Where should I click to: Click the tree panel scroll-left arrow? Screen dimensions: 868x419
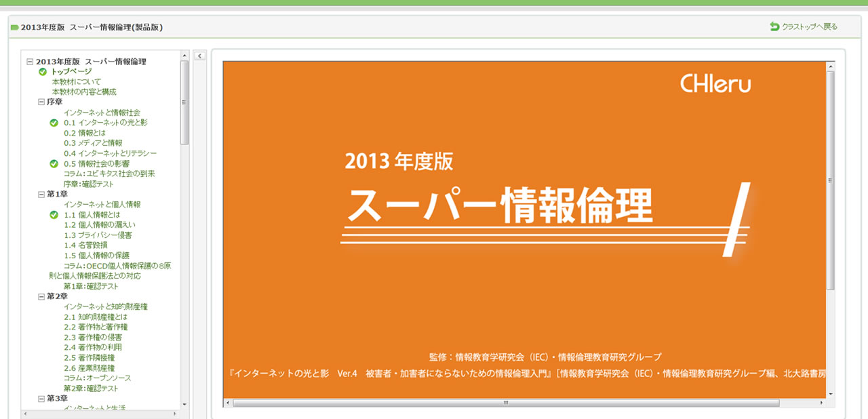pos(26,413)
